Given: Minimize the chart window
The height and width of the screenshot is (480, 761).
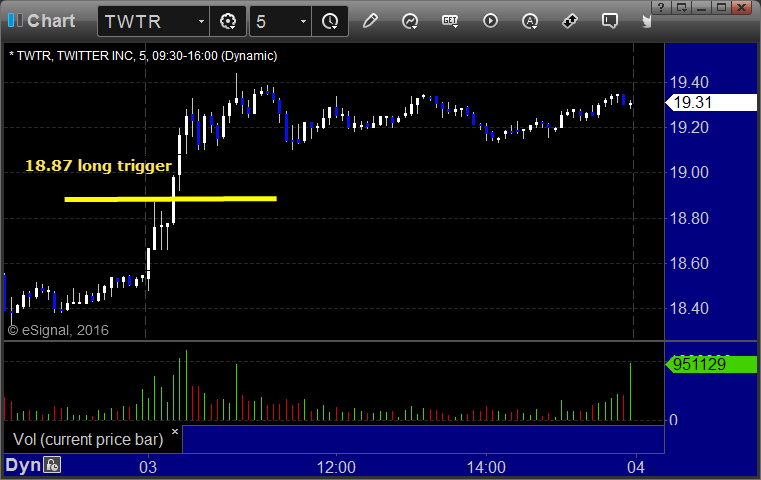Looking at the screenshot, I should 701,7.
